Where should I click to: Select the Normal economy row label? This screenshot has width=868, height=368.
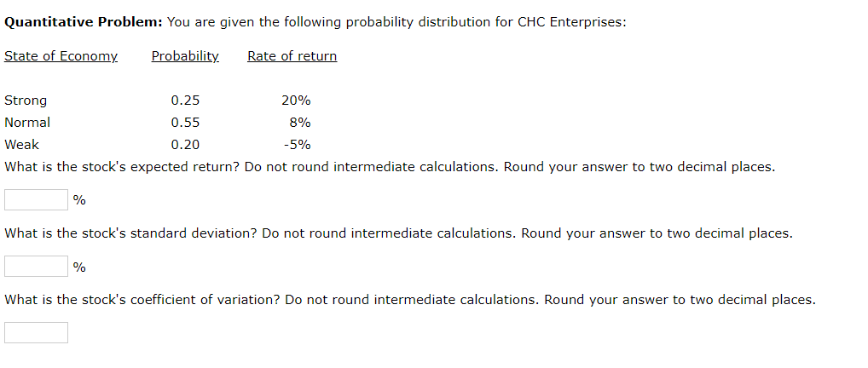coord(27,123)
